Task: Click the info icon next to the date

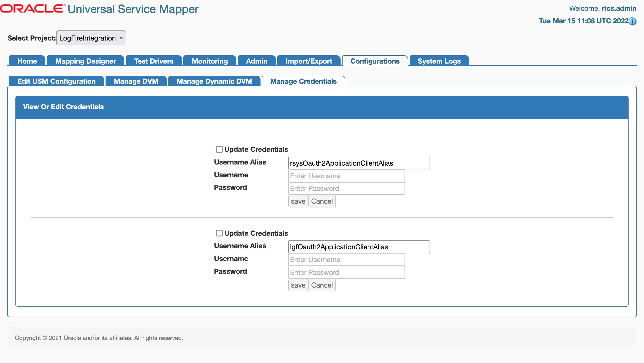Action: coord(633,21)
